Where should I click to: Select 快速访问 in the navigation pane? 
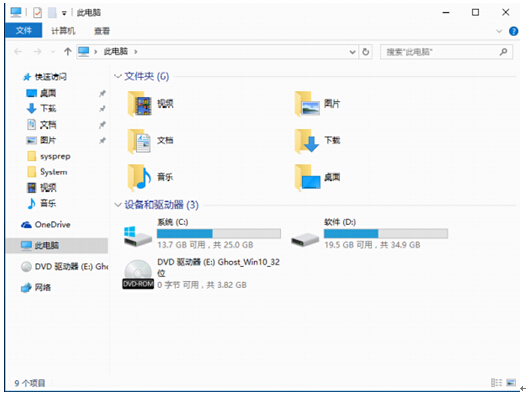(50, 77)
